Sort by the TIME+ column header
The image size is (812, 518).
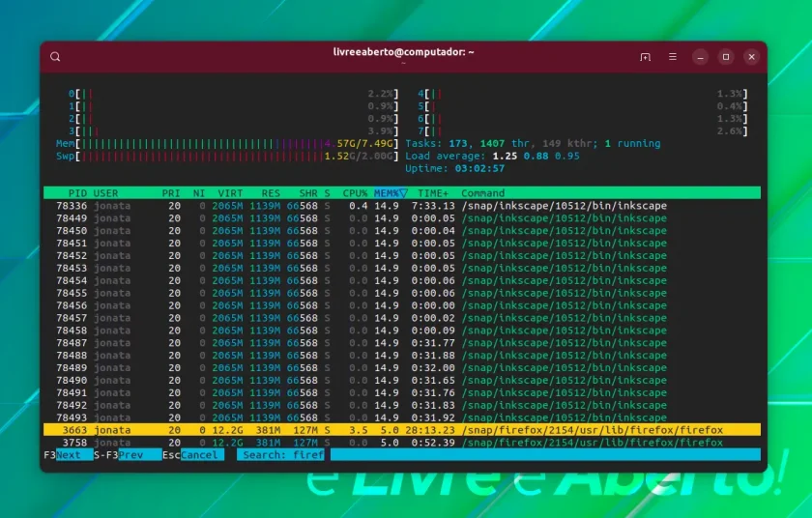pos(433,193)
